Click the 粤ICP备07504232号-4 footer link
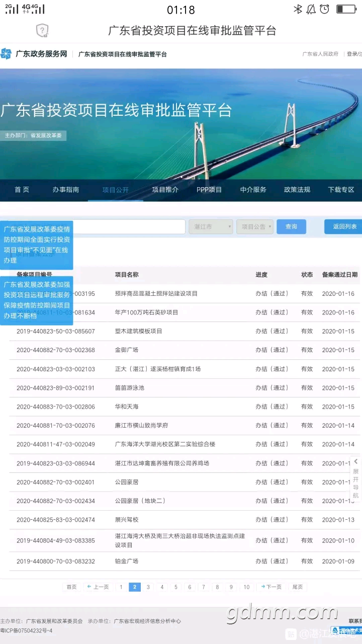This screenshot has height=644, width=362. coord(26,630)
